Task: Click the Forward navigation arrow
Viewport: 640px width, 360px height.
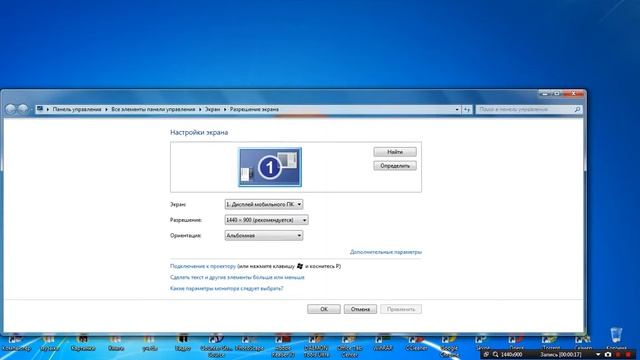Action: 23,109
